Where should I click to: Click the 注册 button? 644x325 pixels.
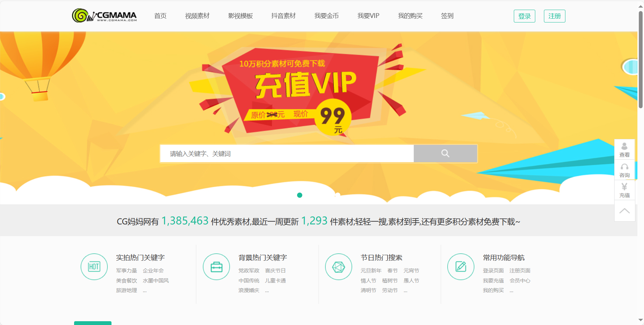point(555,16)
